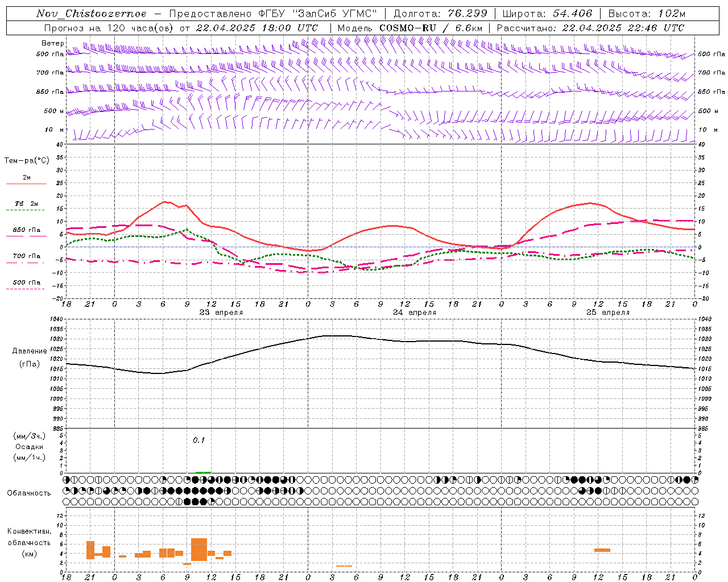Click the 0.1 precipitation amount value
Screen dimensions: 728x582
[198, 440]
